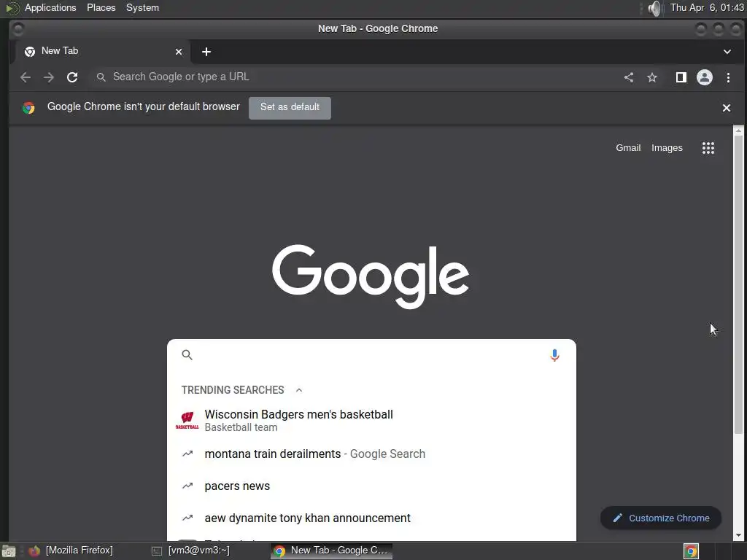Image resolution: width=747 pixels, height=560 pixels.
Task: Switch to the vm3@vm3 terminal window
Action: [x=190, y=551]
